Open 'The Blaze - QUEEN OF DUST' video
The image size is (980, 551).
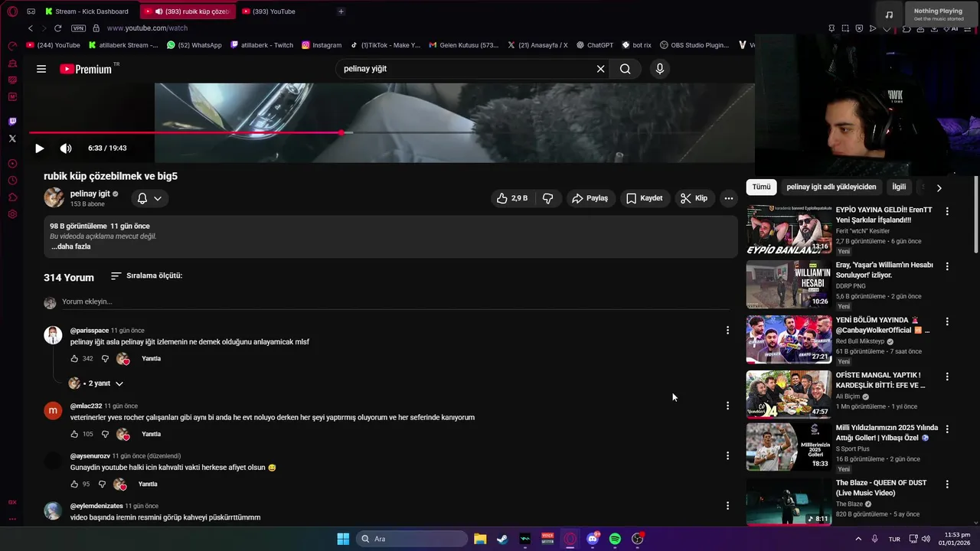tap(789, 501)
